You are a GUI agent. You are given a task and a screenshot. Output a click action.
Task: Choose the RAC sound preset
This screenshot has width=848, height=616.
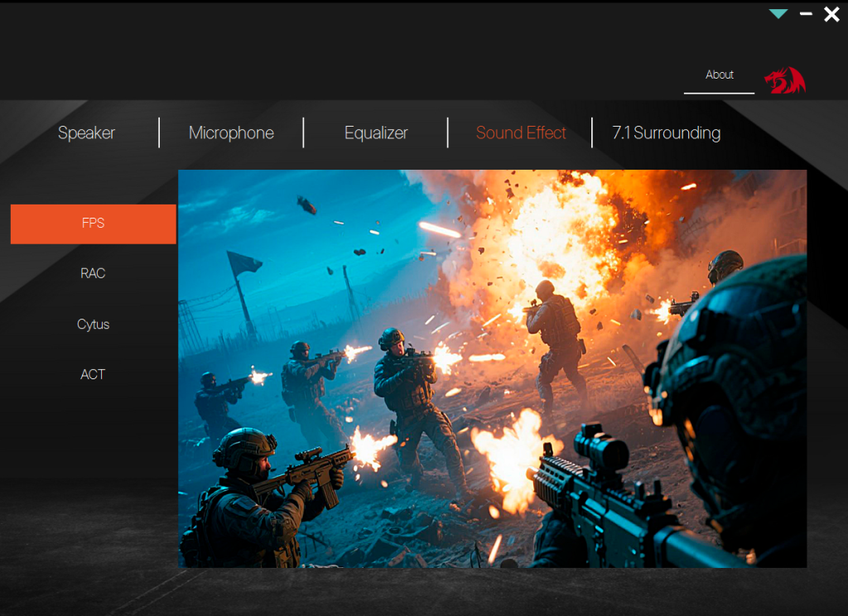coord(93,273)
